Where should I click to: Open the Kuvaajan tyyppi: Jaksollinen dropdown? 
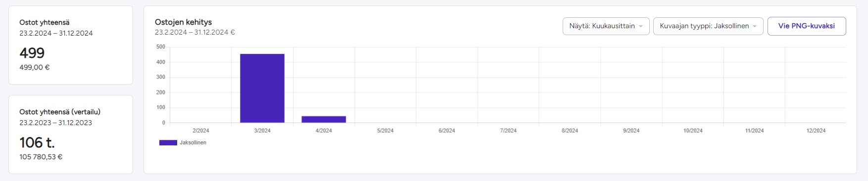(708, 26)
